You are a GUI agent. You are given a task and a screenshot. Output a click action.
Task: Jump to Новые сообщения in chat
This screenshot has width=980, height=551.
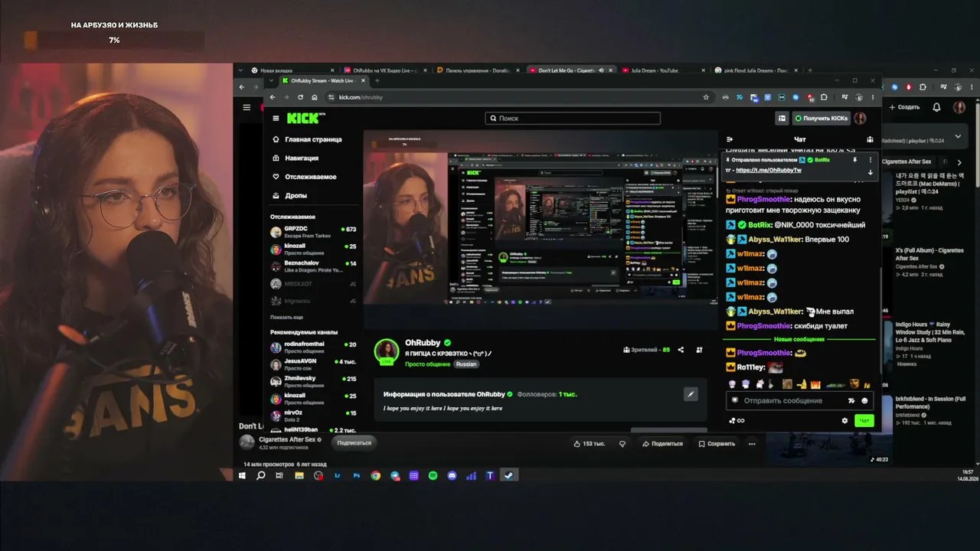coord(799,339)
